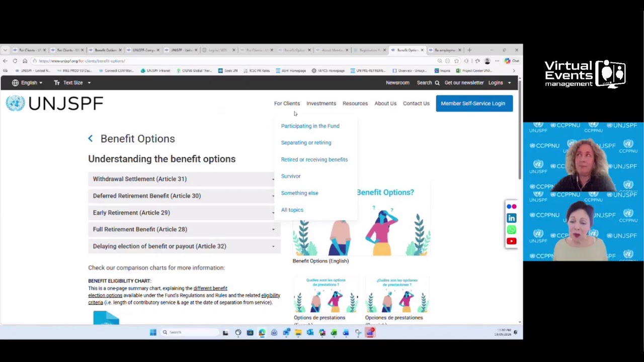Open the Newsroom link

397,82
